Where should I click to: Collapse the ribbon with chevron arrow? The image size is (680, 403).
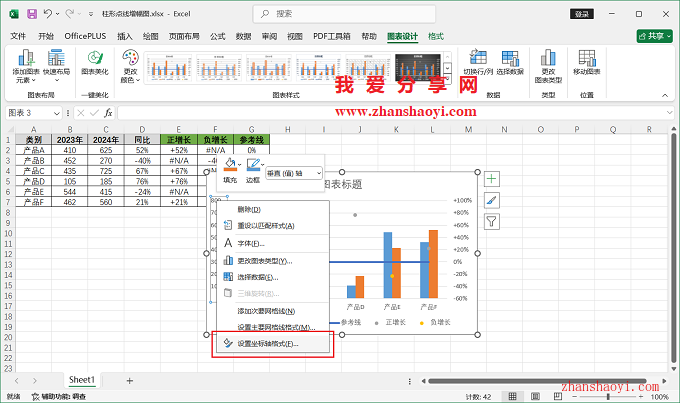coord(665,95)
